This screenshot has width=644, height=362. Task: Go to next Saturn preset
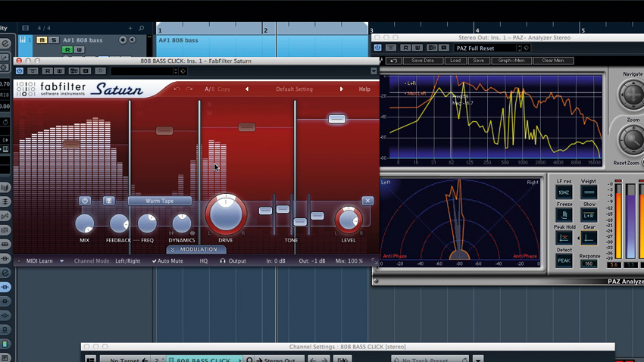(341, 89)
